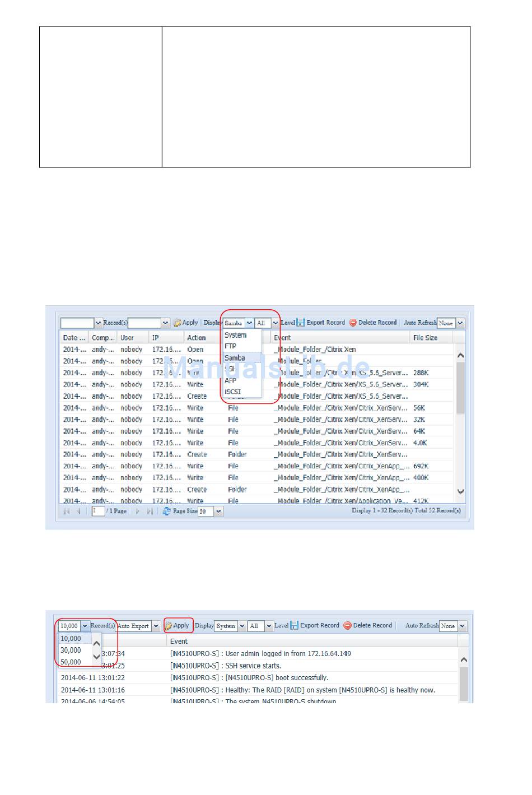Viewport: 532px width, 795px height.
Task: Sort by the User column header
Action: click(133, 338)
